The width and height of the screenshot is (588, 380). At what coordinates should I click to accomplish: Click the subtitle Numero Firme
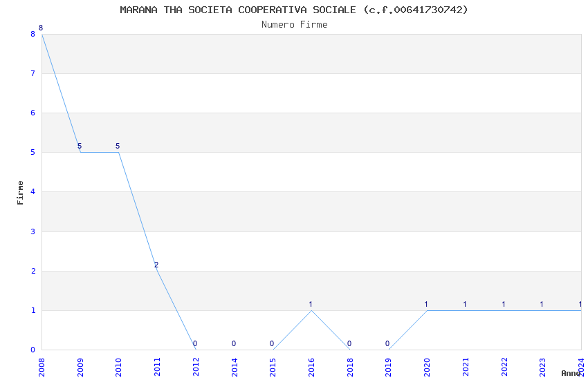coord(295,25)
